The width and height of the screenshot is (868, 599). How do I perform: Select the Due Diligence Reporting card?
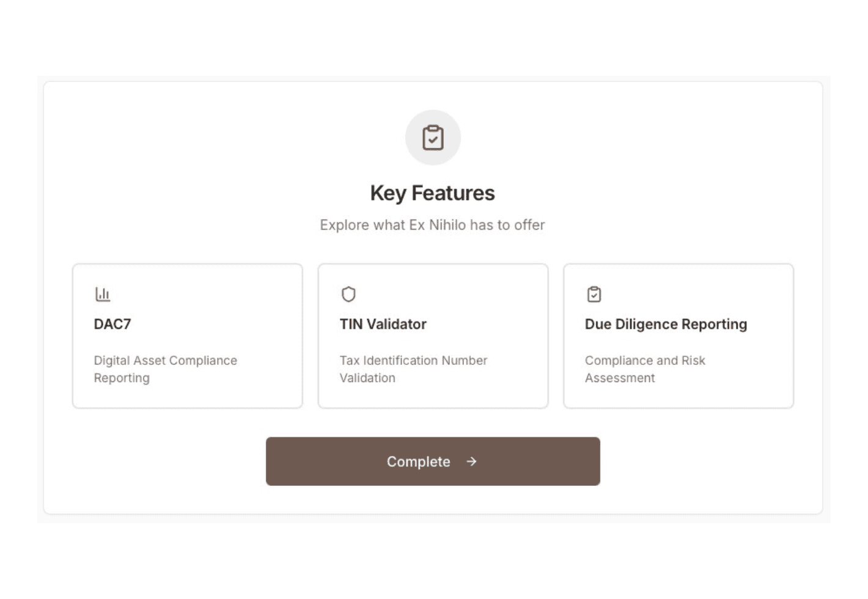(679, 336)
